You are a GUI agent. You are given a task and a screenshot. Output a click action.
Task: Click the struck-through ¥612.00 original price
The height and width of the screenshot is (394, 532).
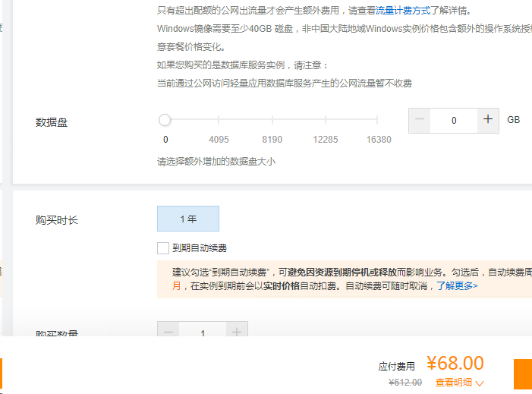[x=405, y=383]
